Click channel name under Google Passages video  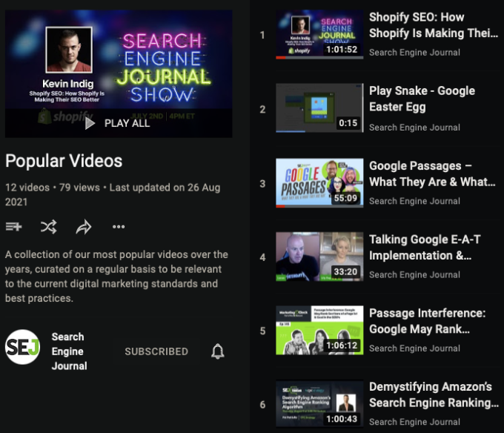[x=414, y=201]
